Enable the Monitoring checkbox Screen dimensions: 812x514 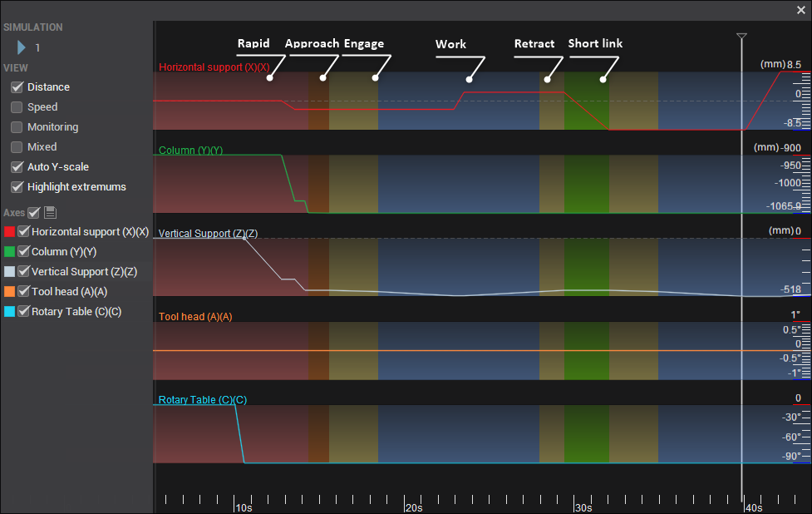(17, 127)
